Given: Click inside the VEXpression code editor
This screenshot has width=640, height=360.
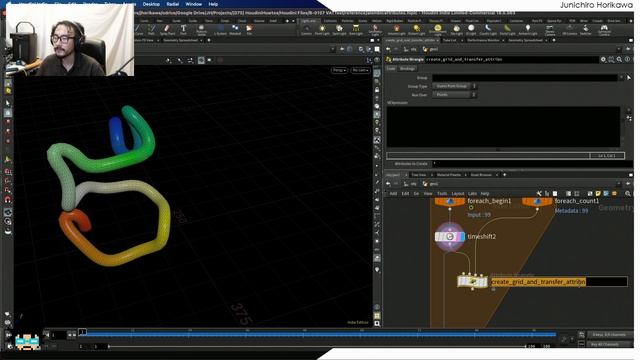Looking at the screenshot, I should click(x=503, y=127).
